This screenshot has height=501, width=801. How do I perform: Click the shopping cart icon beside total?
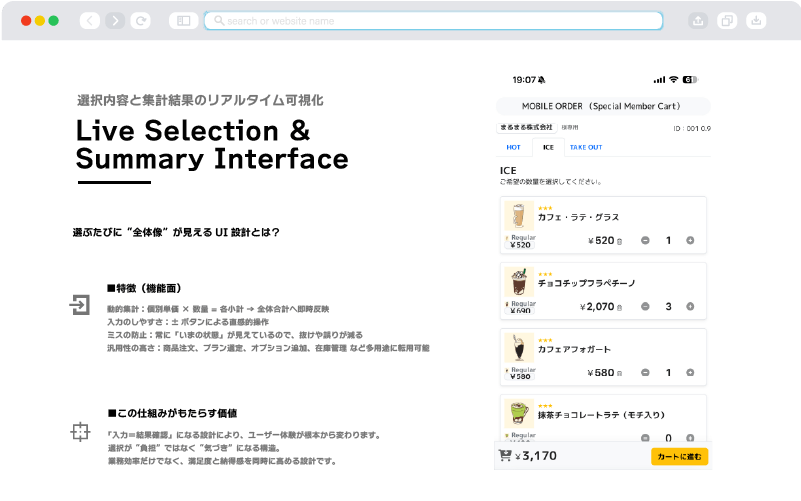pos(505,456)
